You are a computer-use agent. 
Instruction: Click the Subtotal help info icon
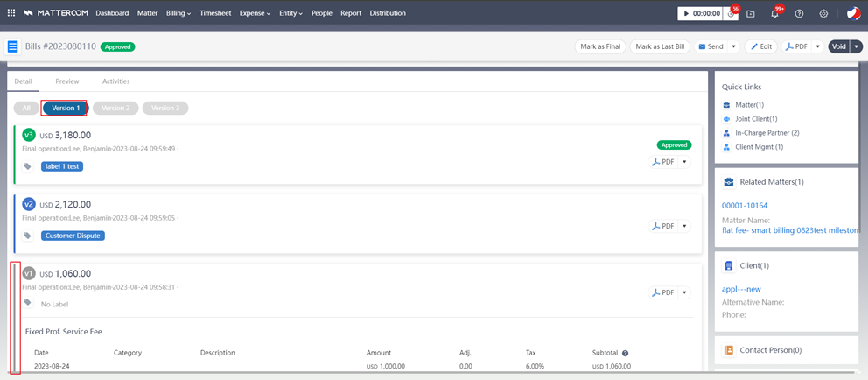click(625, 353)
